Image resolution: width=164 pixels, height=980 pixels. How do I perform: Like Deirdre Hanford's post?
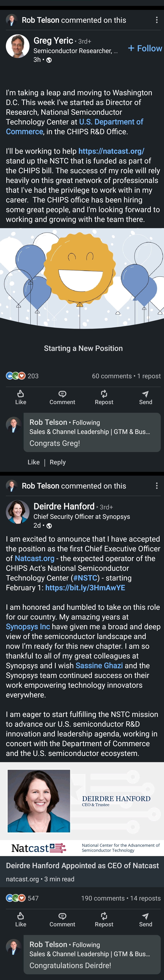coord(21,920)
